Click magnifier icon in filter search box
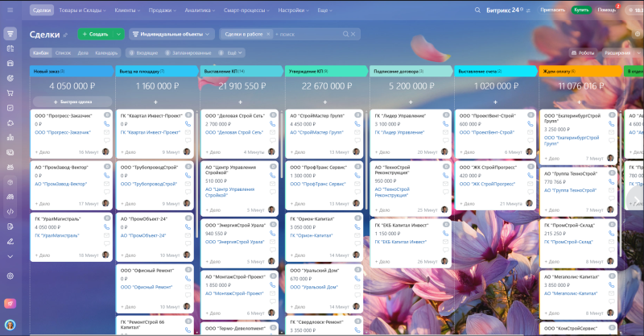This screenshot has width=644, height=336. click(346, 34)
